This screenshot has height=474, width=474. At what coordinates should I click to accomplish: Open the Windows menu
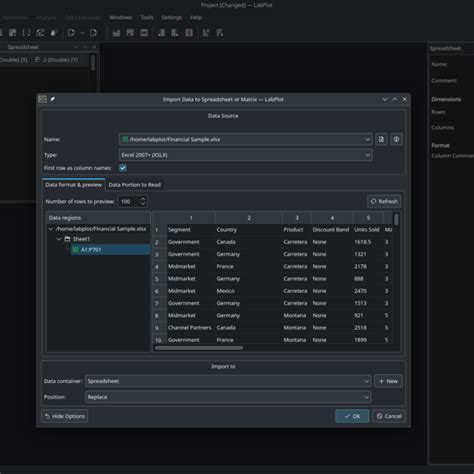pos(121,17)
